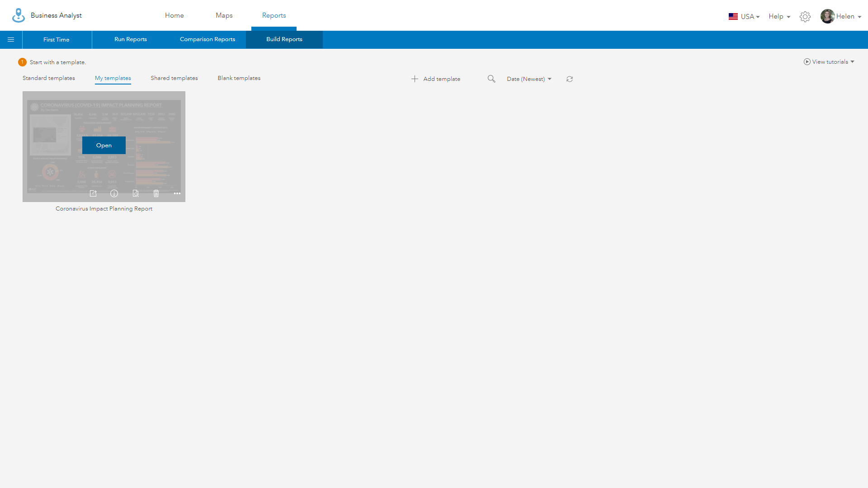868x488 pixels.
Task: Refresh the template list
Action: pos(570,79)
